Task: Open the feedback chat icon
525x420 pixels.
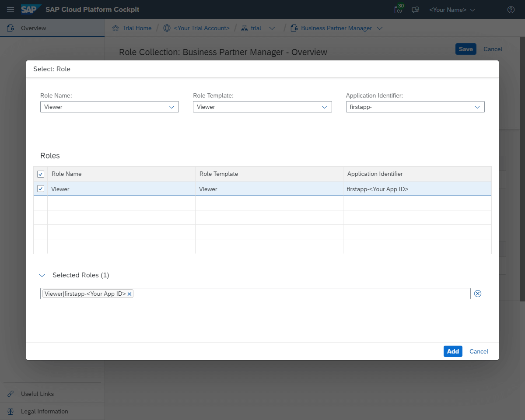Action: tap(416, 10)
